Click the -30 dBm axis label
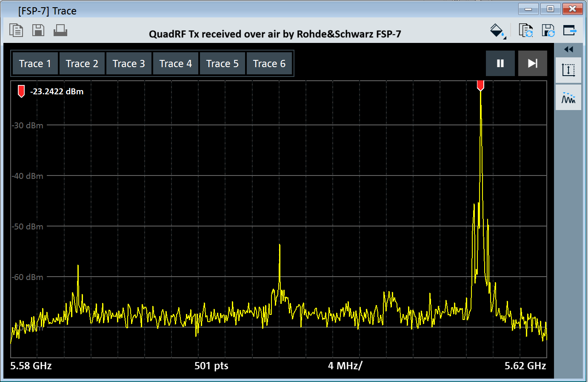Viewport: 588px width, 382px height. 28,126
